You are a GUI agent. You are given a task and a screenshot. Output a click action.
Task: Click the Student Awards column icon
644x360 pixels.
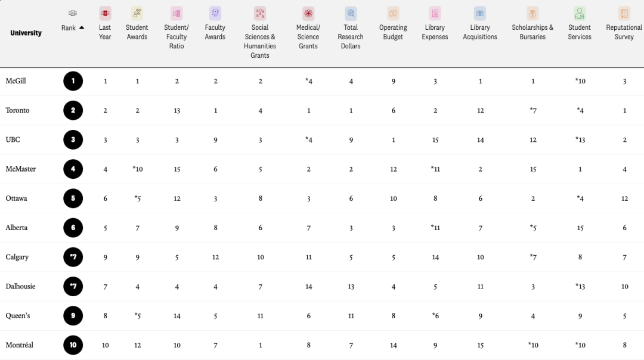point(137,14)
